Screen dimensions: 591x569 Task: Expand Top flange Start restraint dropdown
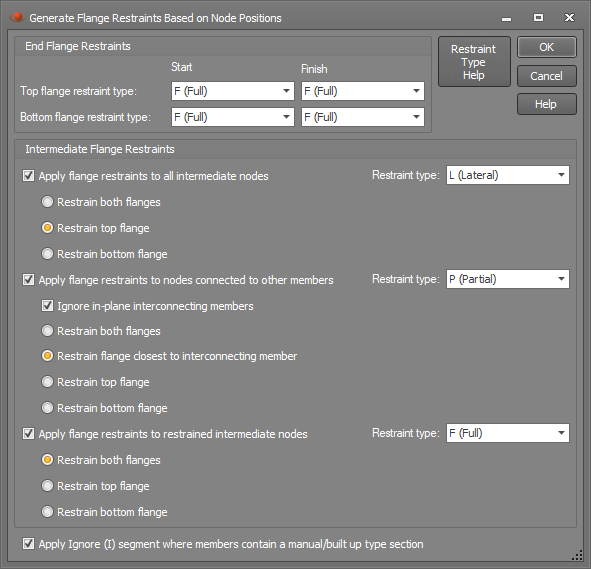coord(233,91)
